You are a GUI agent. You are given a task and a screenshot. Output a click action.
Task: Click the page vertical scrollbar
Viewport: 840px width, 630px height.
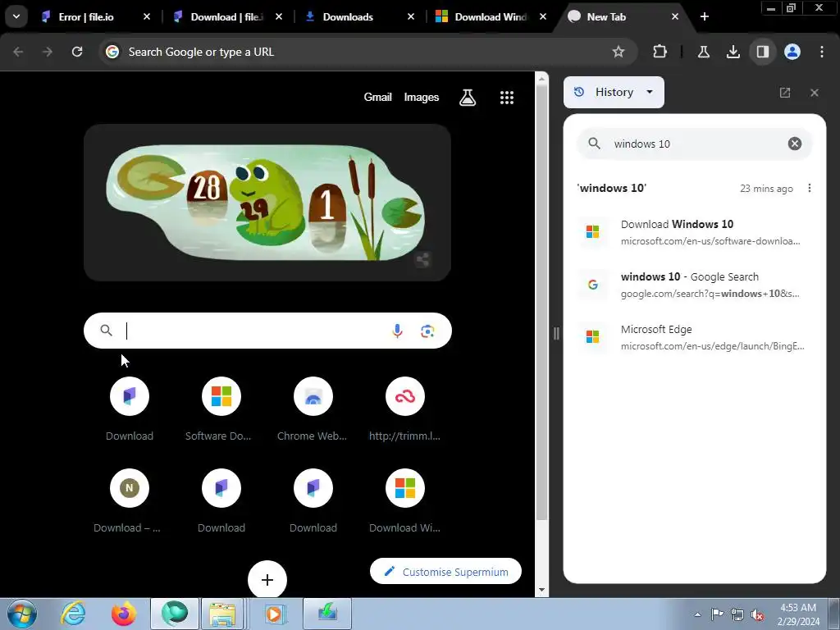(x=541, y=303)
